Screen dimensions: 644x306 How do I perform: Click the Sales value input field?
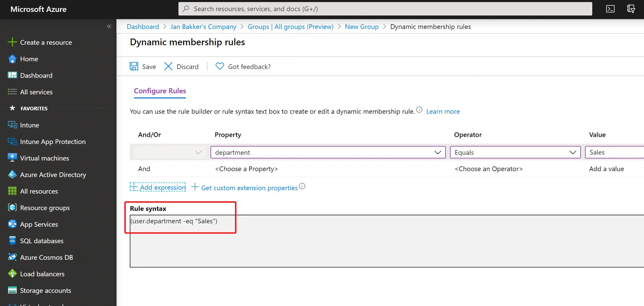click(x=615, y=153)
